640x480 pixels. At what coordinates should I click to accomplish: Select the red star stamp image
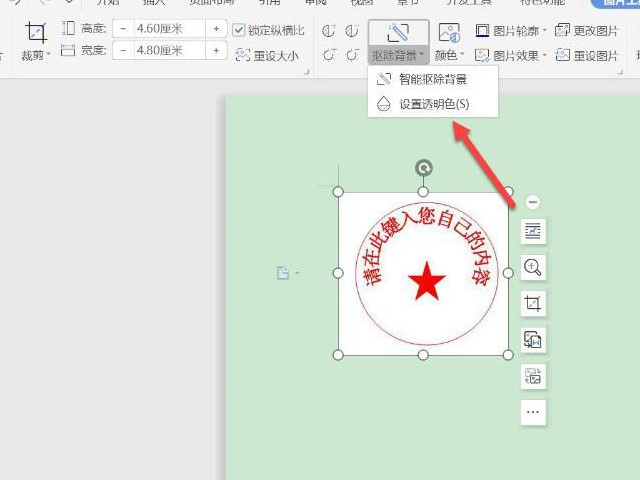(x=423, y=273)
